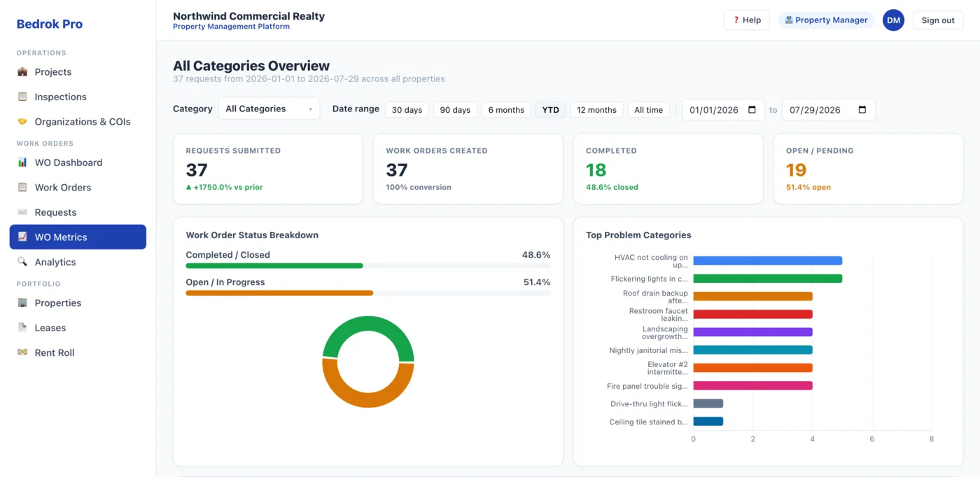
Task: Click the WO Metrics chart icon
Action: (x=22, y=237)
